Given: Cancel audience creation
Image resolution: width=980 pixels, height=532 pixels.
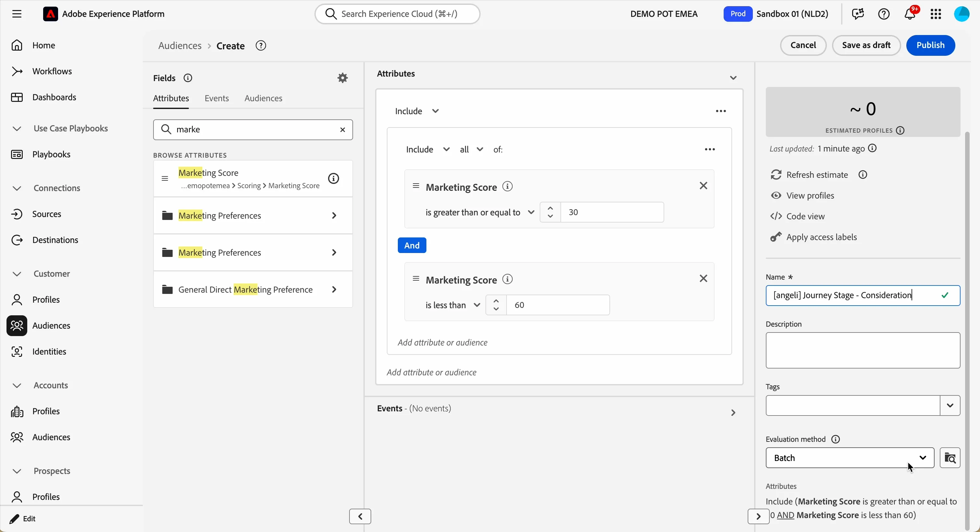Looking at the screenshot, I should [803, 46].
